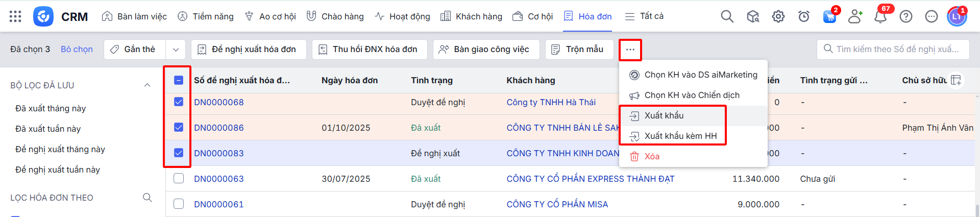980x217 pixels.
Task: Switch to the Khách hàng tab
Action: click(472, 16)
